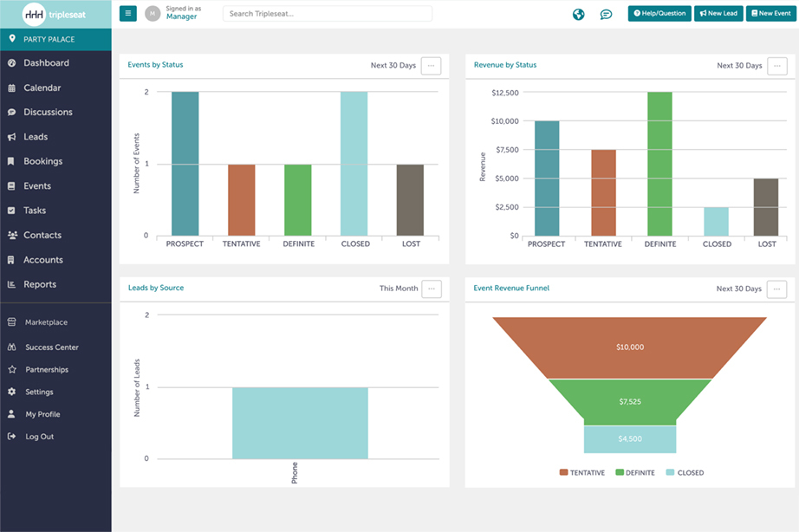This screenshot has height=532, width=799.
Task: Select the PARTY PALACE location
Action: coord(55,39)
